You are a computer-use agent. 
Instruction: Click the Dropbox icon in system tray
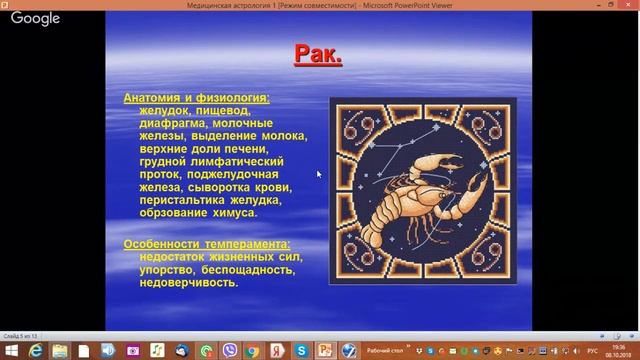click(x=419, y=351)
